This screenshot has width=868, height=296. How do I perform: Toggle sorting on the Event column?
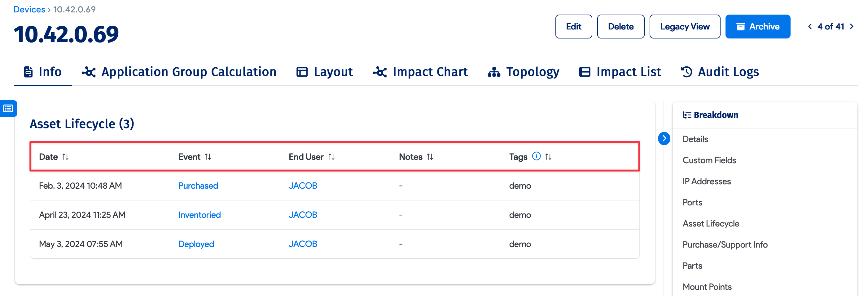click(208, 157)
